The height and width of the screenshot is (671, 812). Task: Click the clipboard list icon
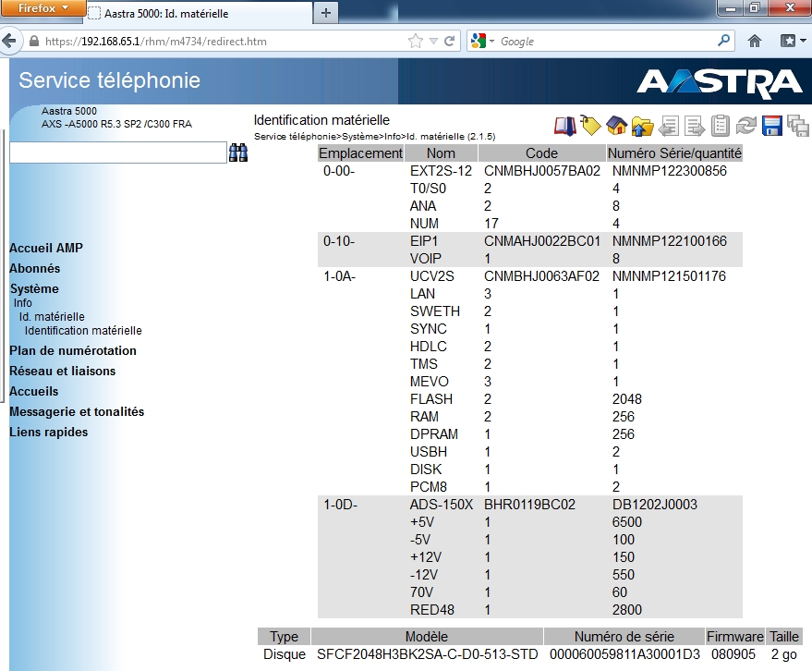(x=721, y=126)
